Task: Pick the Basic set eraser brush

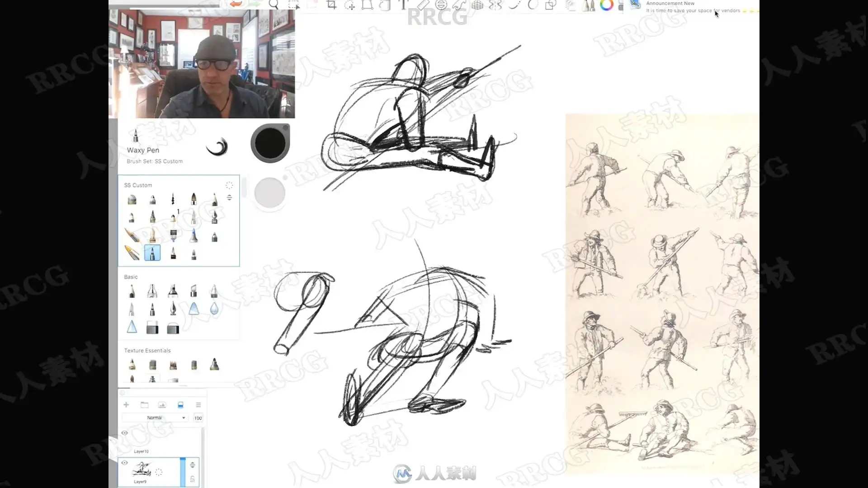Action: tap(152, 328)
